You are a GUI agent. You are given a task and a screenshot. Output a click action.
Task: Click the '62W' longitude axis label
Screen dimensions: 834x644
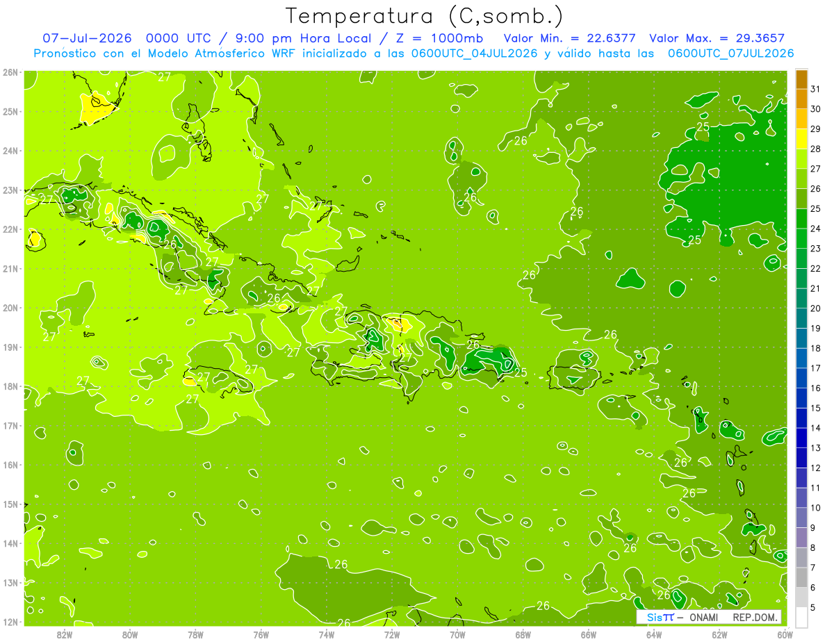click(x=719, y=634)
